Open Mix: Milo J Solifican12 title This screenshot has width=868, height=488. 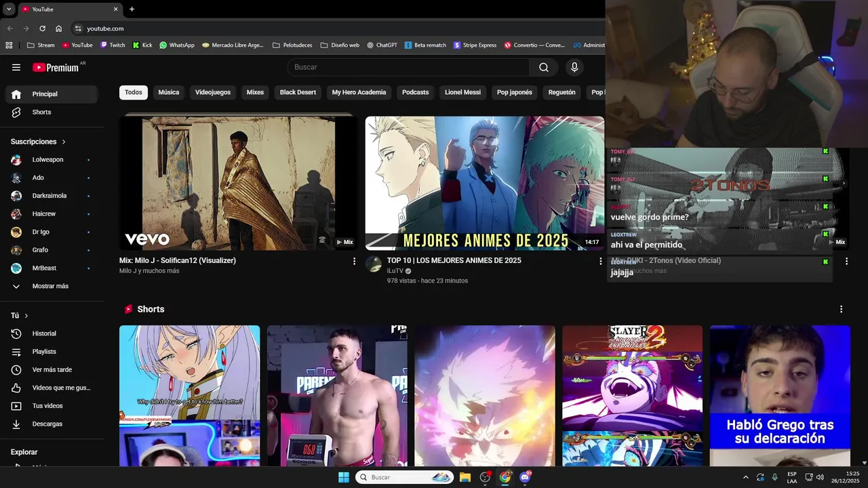point(178,261)
